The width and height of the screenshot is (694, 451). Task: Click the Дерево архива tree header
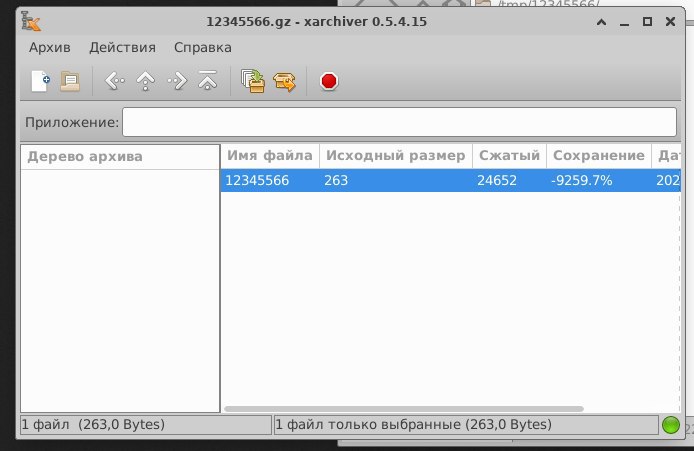click(120, 157)
